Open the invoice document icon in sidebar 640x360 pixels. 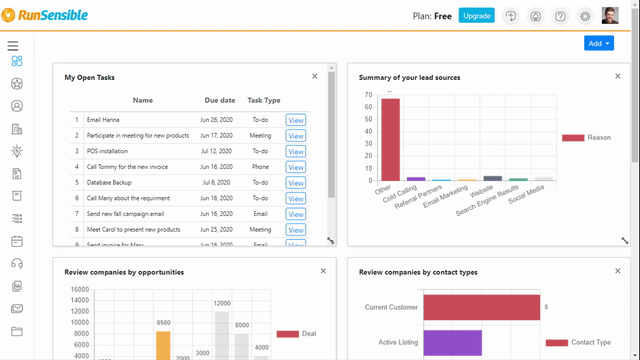17,174
